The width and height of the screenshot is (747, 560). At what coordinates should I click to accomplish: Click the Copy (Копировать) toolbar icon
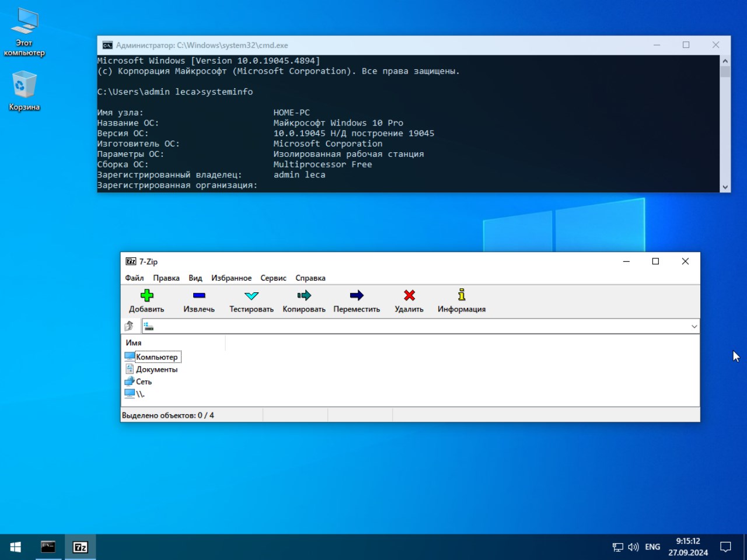pyautogui.click(x=303, y=296)
